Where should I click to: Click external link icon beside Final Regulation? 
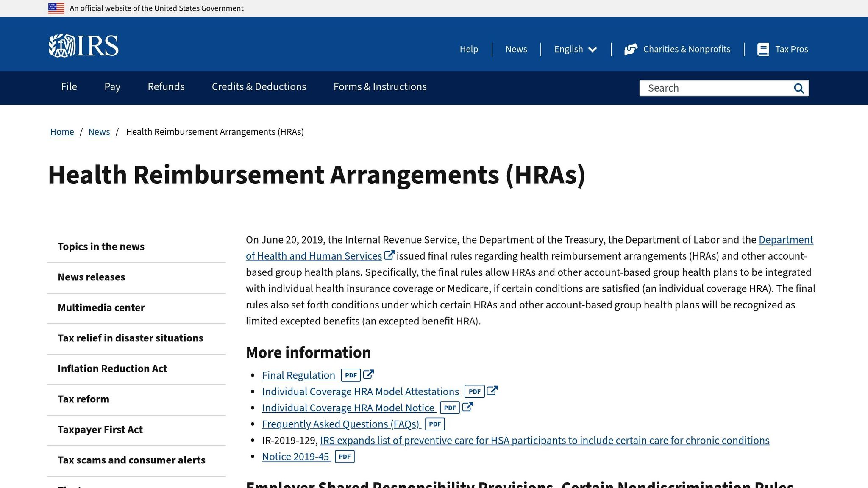coord(368,374)
